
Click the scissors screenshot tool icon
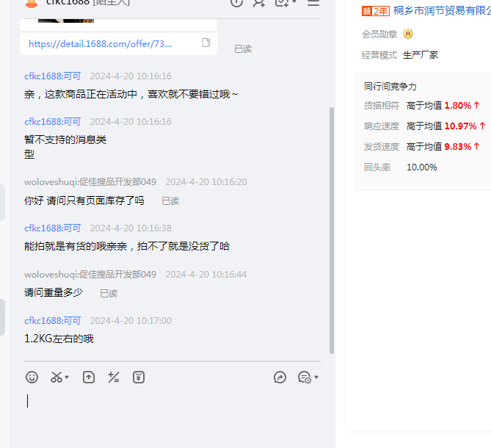pyautogui.click(x=57, y=377)
